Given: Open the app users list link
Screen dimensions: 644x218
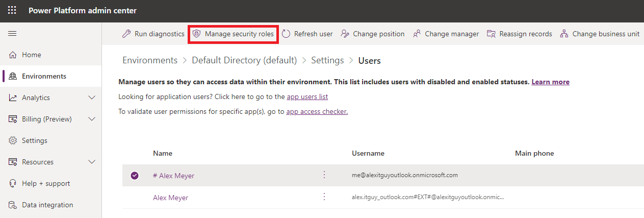Looking at the screenshot, I should tap(307, 96).
